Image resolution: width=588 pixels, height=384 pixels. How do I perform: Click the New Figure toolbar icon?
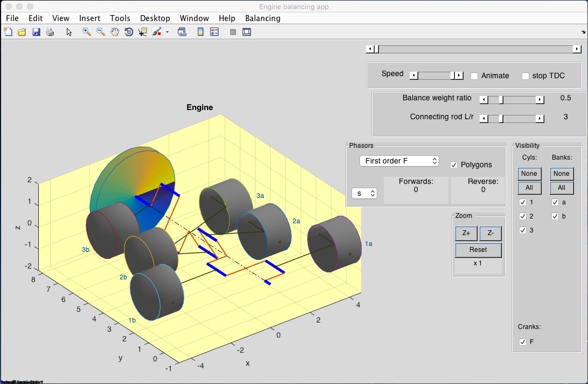pos(8,32)
